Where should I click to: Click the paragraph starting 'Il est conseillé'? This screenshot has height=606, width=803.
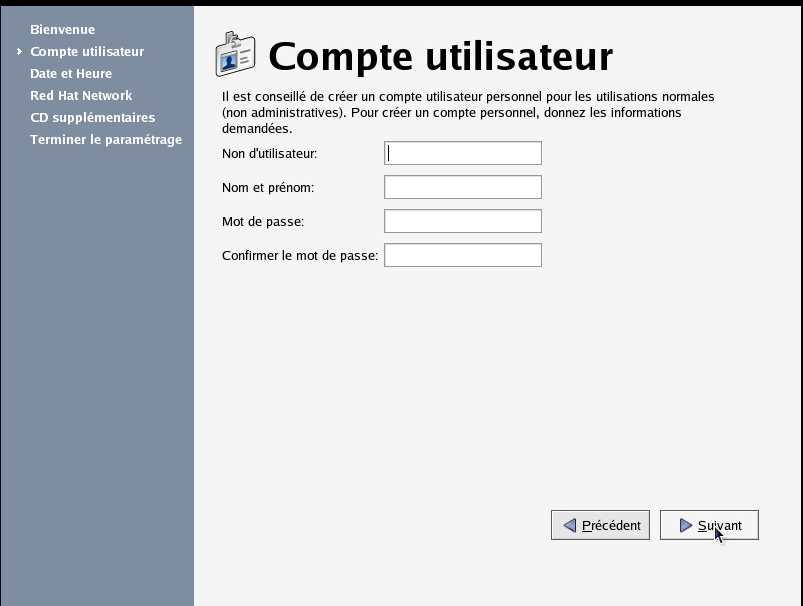[468, 112]
